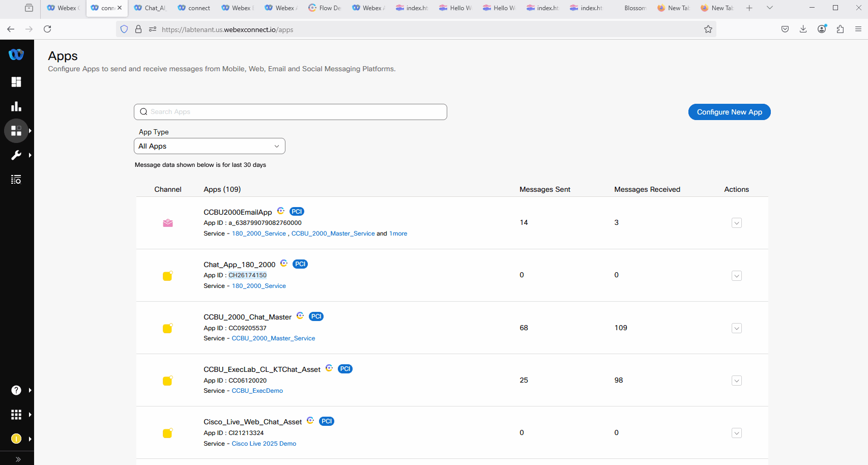Expand the sidebar with double chevron

point(18,459)
